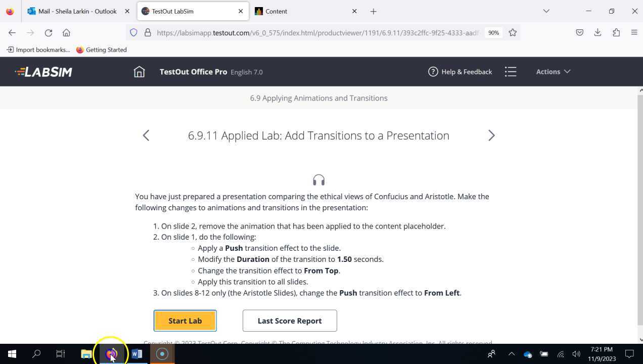Open the Actions dropdown
643x364 pixels.
point(553,71)
